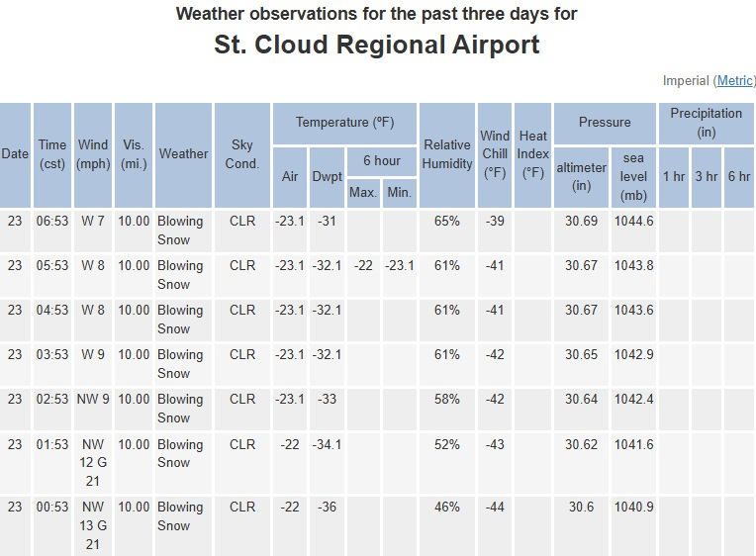Click the Date column header
Viewport: 756px width, 556px height.
point(15,154)
